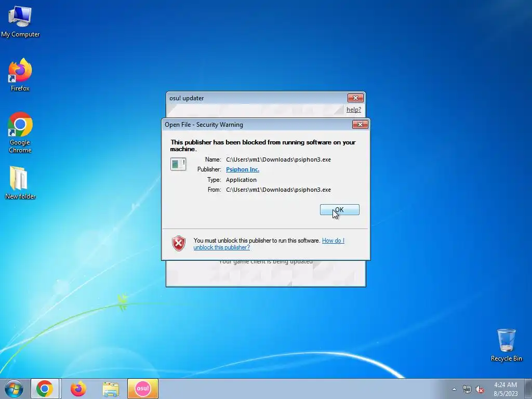
Task: Select the Recycle Bin icon
Action: click(x=506, y=345)
